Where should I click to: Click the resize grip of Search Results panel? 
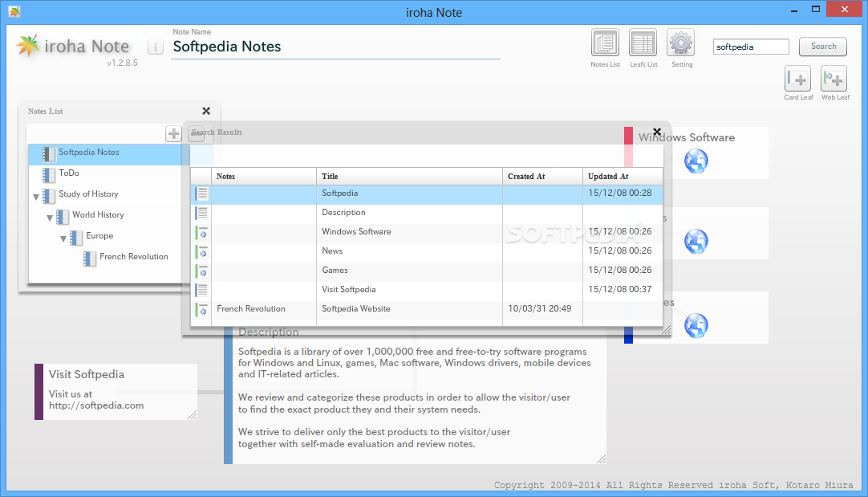tap(667, 330)
